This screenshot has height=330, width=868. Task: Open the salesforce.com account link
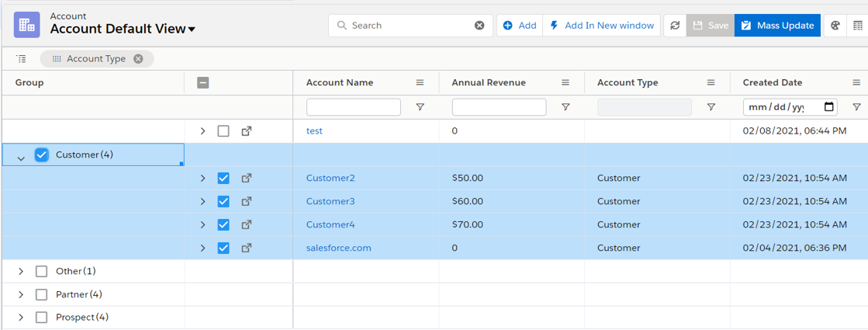tap(338, 248)
